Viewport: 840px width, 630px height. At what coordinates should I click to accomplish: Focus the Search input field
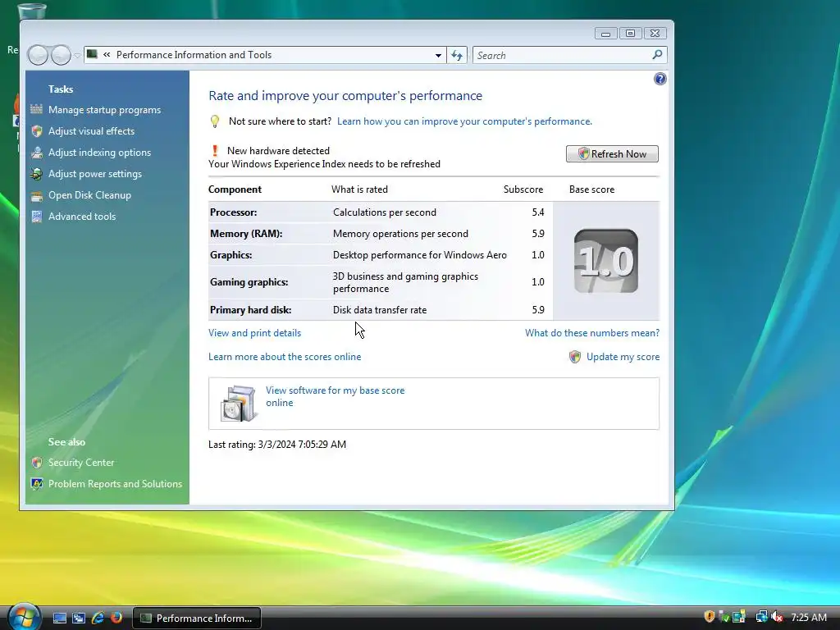(563, 55)
